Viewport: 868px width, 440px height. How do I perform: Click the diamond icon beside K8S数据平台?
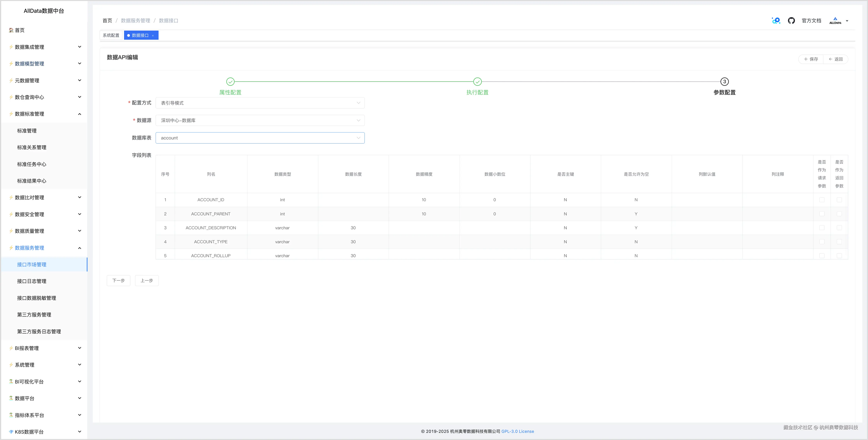[11, 432]
